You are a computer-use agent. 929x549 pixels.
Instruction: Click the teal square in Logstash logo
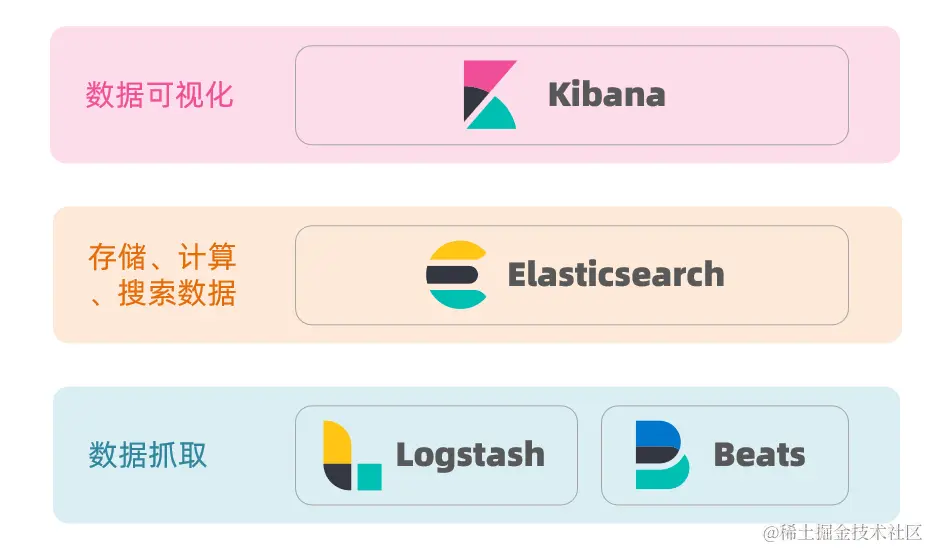[370, 477]
